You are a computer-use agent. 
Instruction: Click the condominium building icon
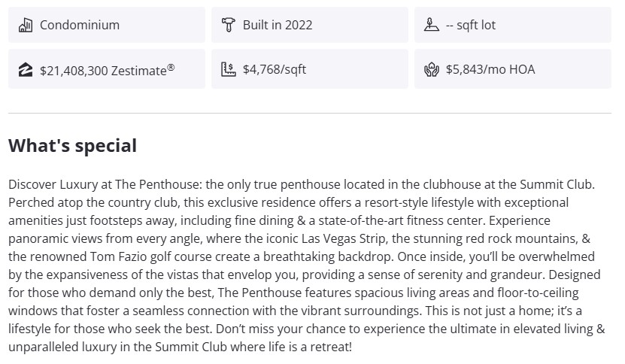pos(26,25)
